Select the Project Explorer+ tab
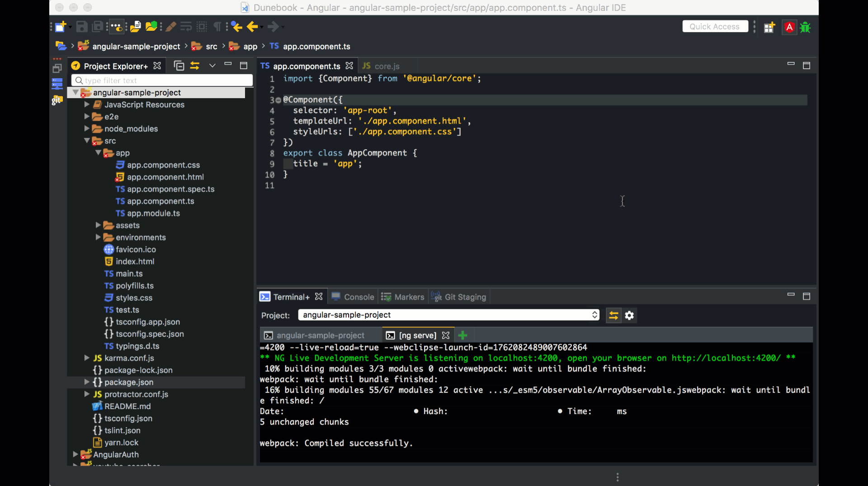Viewport: 868px width, 486px height. (x=116, y=66)
